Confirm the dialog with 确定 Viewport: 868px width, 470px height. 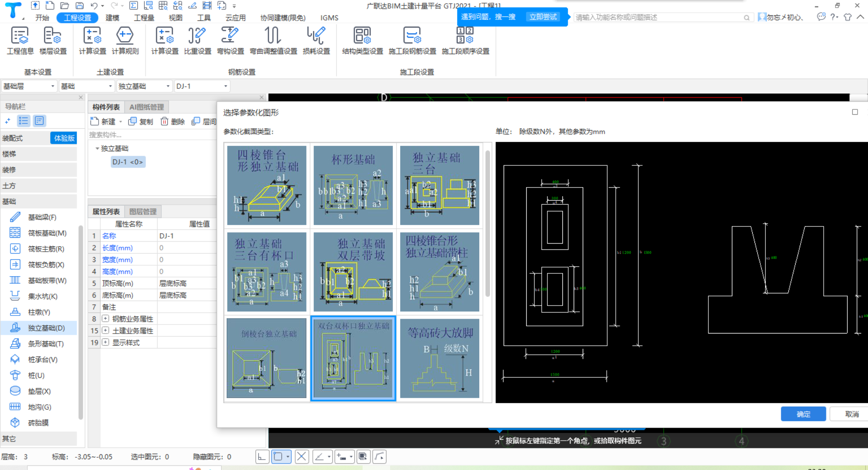coord(803,414)
